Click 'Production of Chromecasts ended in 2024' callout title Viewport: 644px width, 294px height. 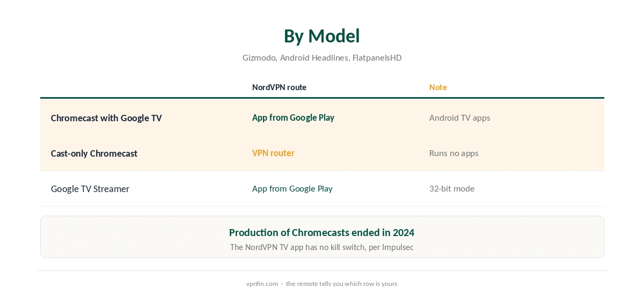pyautogui.click(x=321, y=233)
